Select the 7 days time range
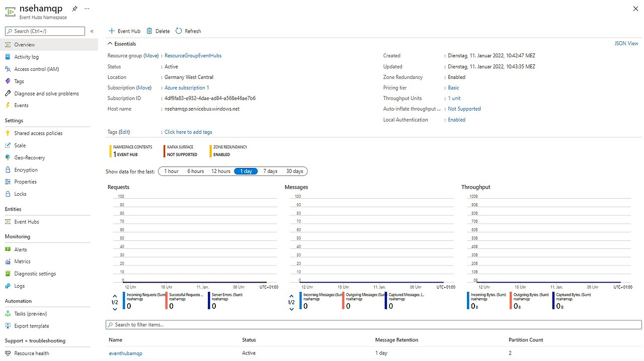Viewport: 644px width, 361px height. point(270,171)
